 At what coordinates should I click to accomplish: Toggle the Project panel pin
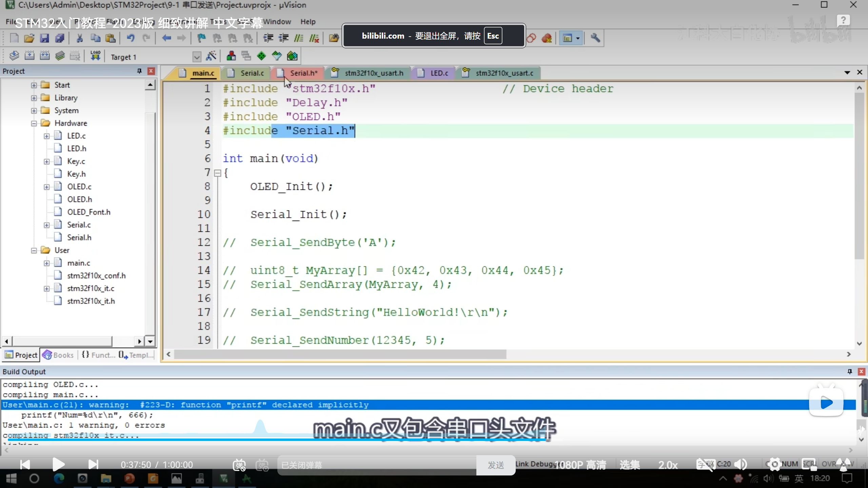(x=139, y=71)
